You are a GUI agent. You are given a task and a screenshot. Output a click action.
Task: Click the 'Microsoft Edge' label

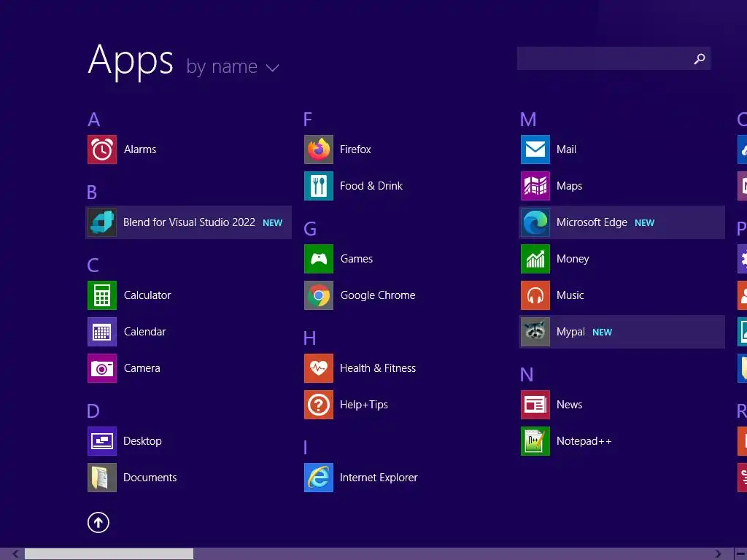tap(592, 222)
